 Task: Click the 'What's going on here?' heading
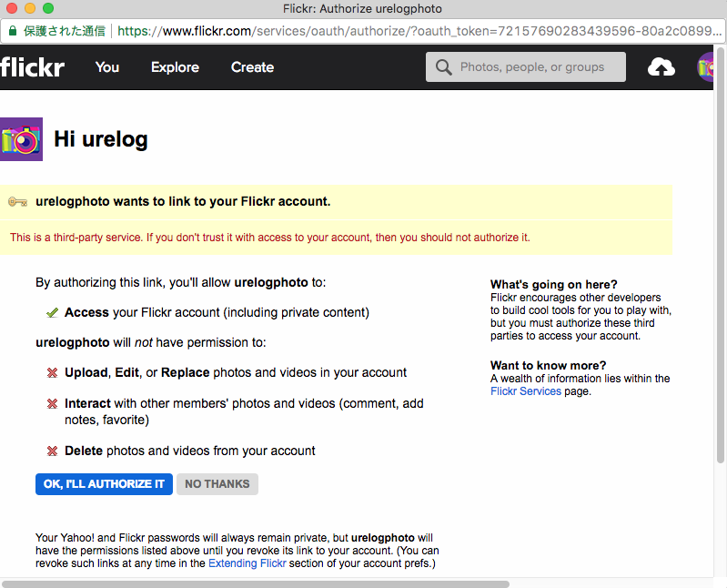tap(553, 284)
